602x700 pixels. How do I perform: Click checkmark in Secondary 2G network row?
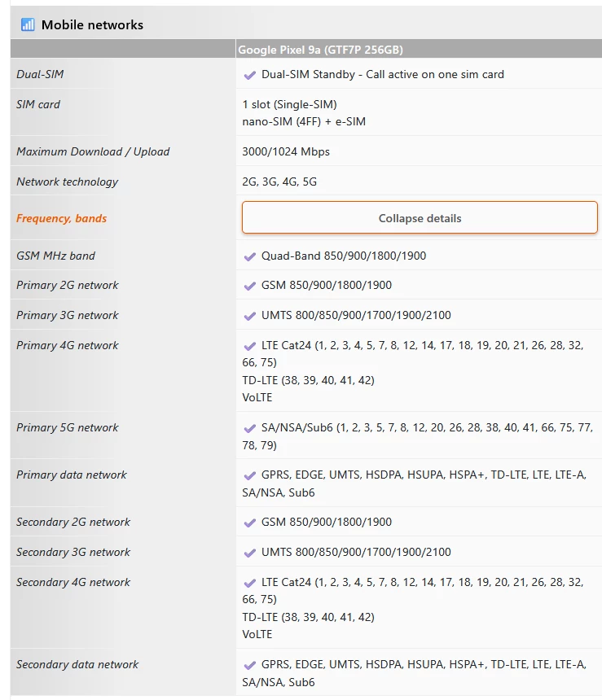(250, 523)
